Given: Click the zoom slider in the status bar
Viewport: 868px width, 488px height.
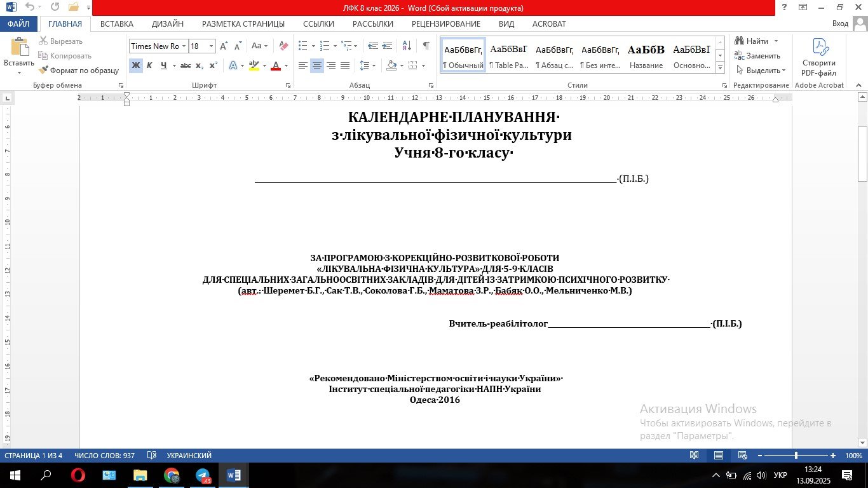Looking at the screenshot, I should click(796, 456).
